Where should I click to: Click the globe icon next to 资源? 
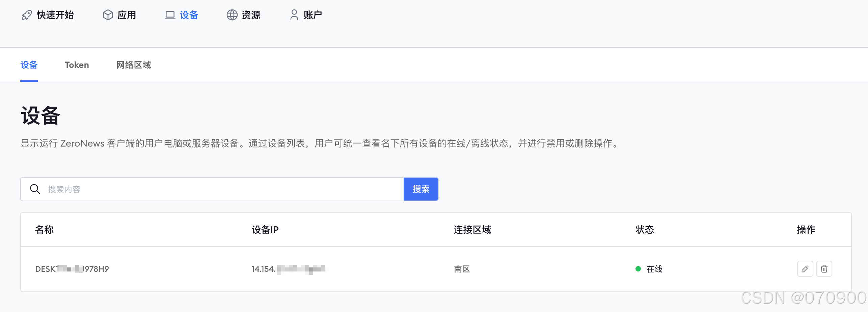tap(232, 15)
